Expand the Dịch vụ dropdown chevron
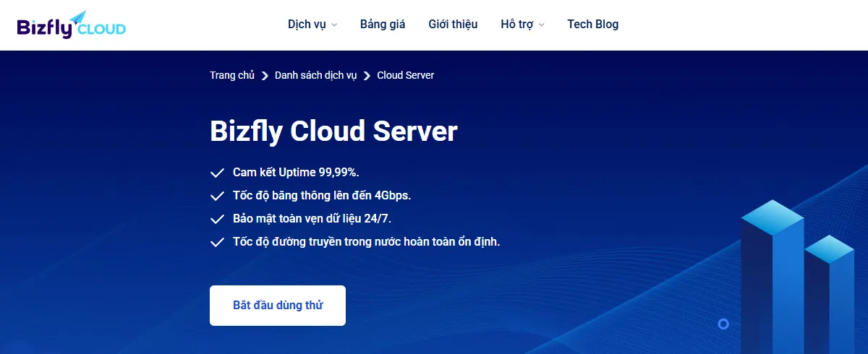Screen dimensions: 868x354 pyautogui.click(x=334, y=25)
